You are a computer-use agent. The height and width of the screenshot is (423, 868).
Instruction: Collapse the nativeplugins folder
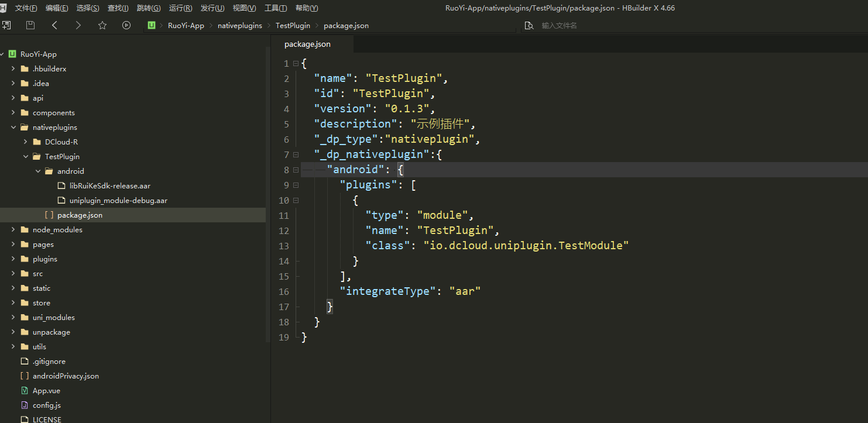click(x=13, y=127)
